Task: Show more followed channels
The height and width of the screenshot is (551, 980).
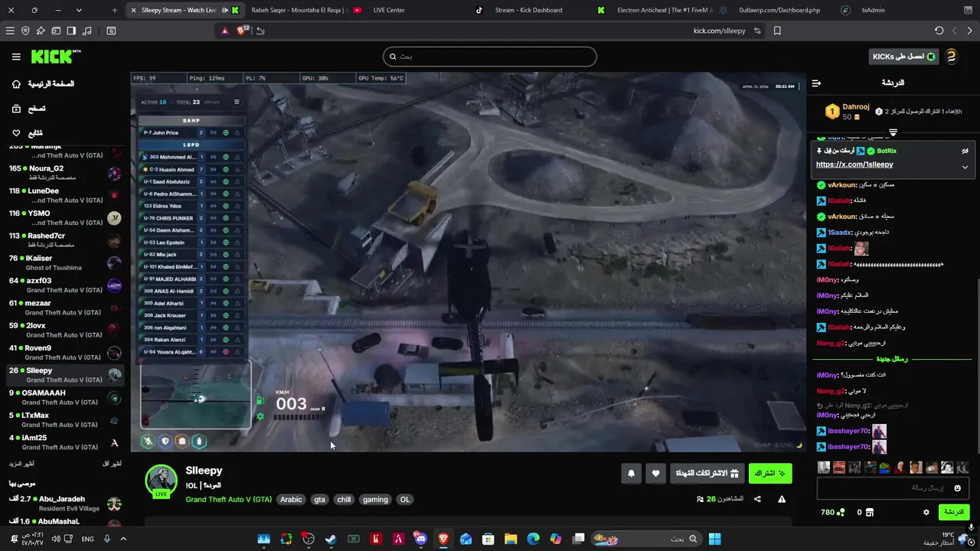Action: (22, 464)
